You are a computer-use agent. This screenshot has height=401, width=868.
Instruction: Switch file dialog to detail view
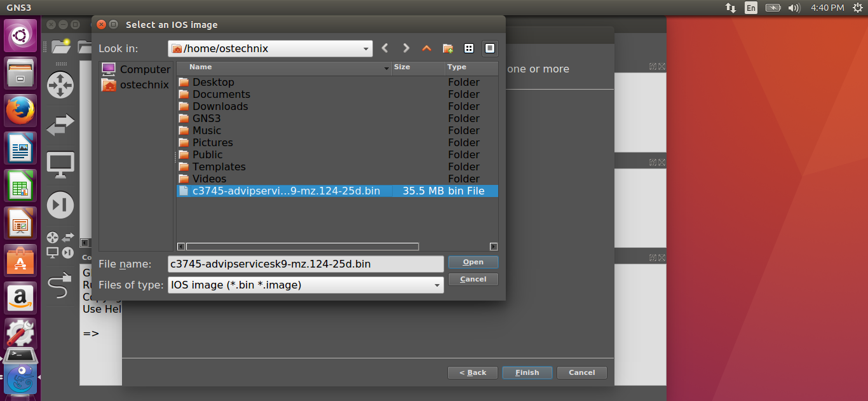click(489, 48)
